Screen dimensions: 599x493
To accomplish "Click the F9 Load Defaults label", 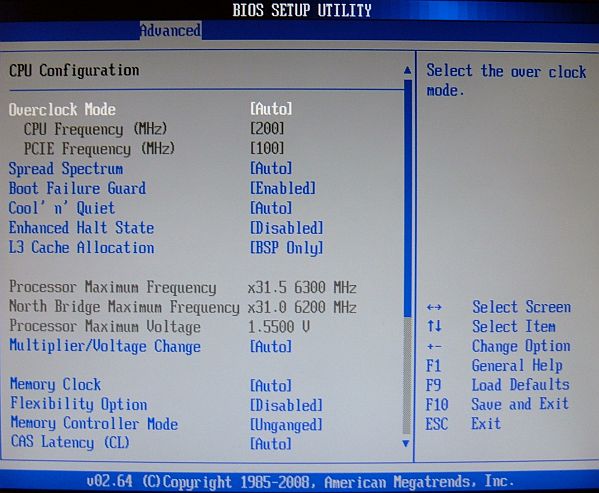I will pos(498,385).
